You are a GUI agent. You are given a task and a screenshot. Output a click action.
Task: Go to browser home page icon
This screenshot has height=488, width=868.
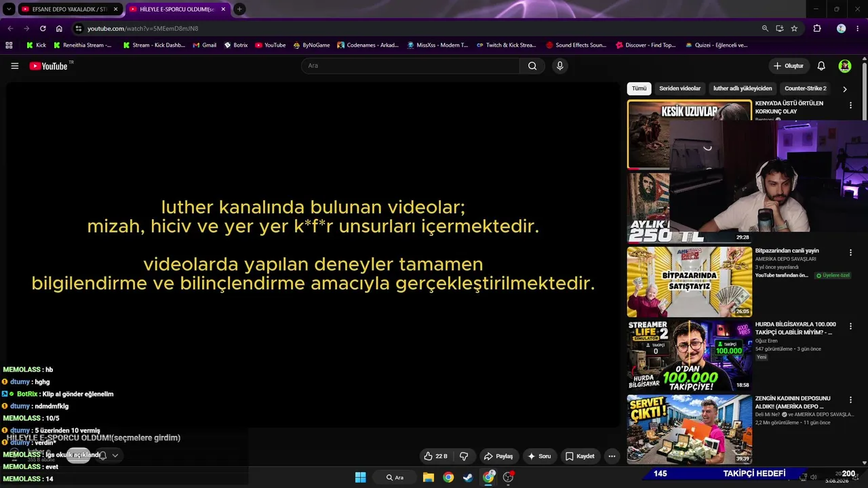[x=59, y=28]
